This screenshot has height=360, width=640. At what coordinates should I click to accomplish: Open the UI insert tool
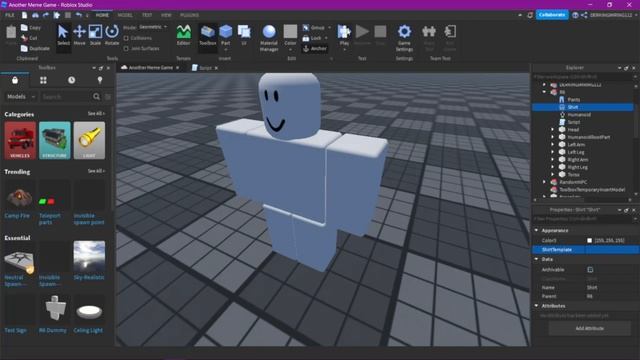(244, 35)
